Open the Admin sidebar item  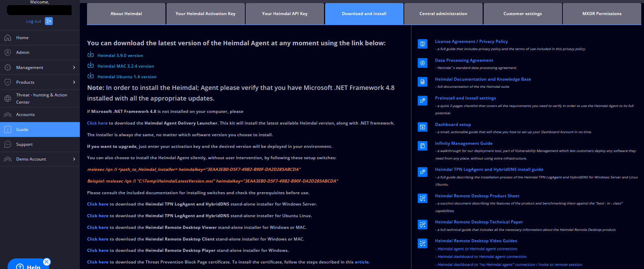click(40, 52)
